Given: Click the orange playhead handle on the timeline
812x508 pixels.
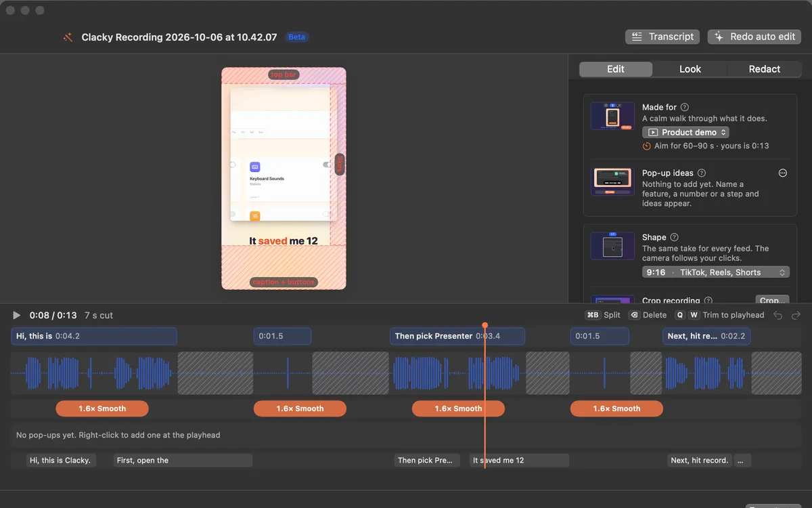Looking at the screenshot, I should pos(484,326).
